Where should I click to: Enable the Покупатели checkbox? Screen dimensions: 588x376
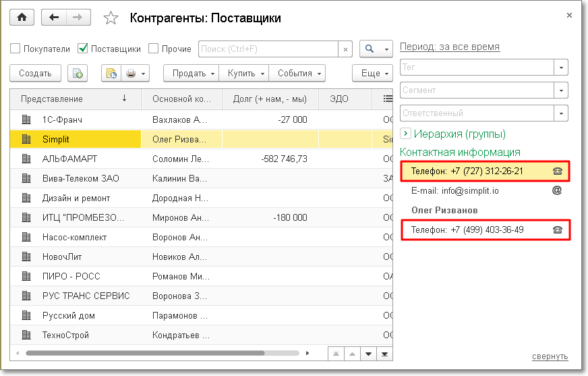click(x=16, y=49)
